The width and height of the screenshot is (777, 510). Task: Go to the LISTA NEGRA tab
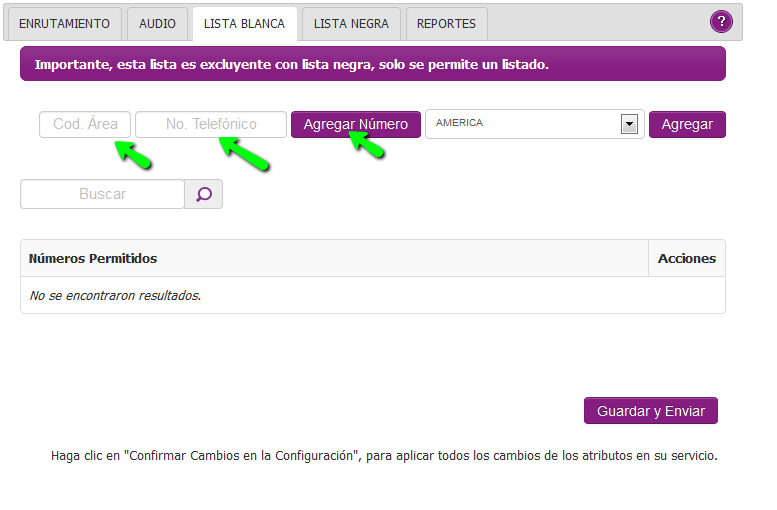pyautogui.click(x=351, y=24)
